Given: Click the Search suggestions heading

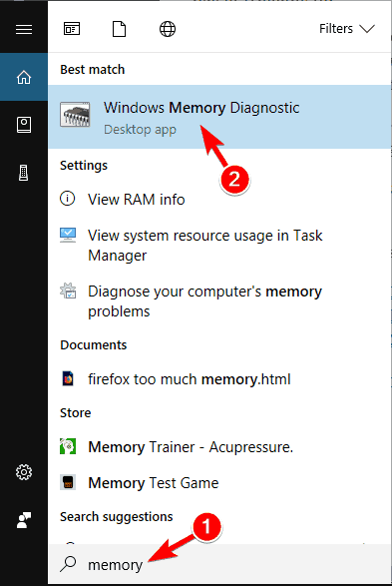Looking at the screenshot, I should click(117, 516).
